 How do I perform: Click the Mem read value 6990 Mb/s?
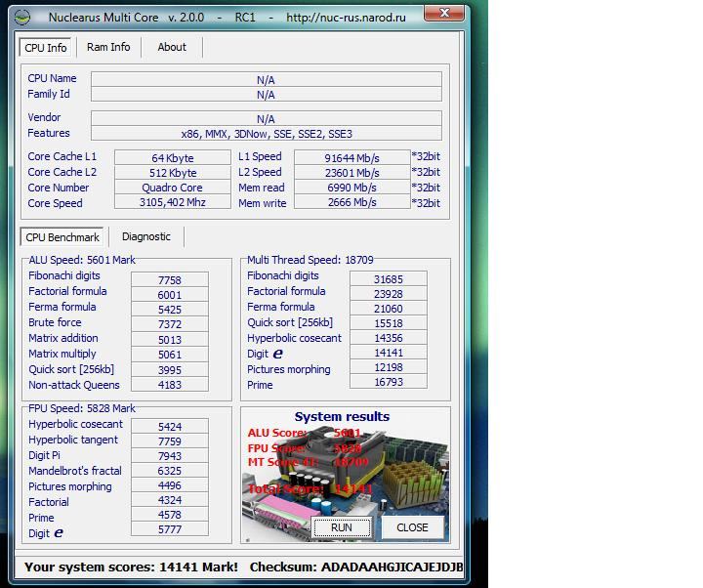pos(351,187)
